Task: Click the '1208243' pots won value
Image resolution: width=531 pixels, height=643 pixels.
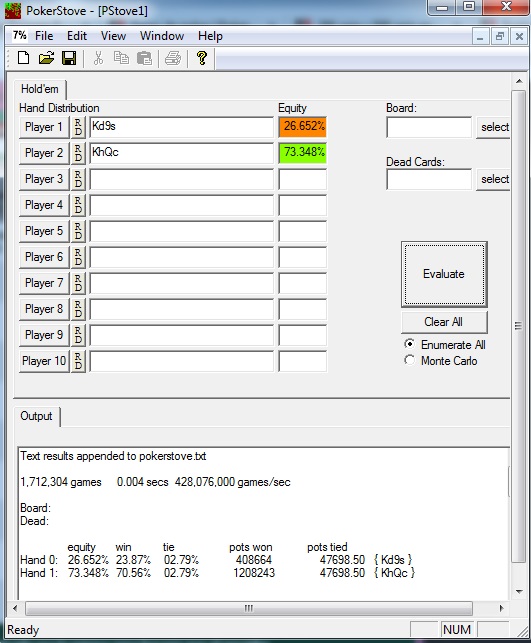Action: [x=254, y=573]
